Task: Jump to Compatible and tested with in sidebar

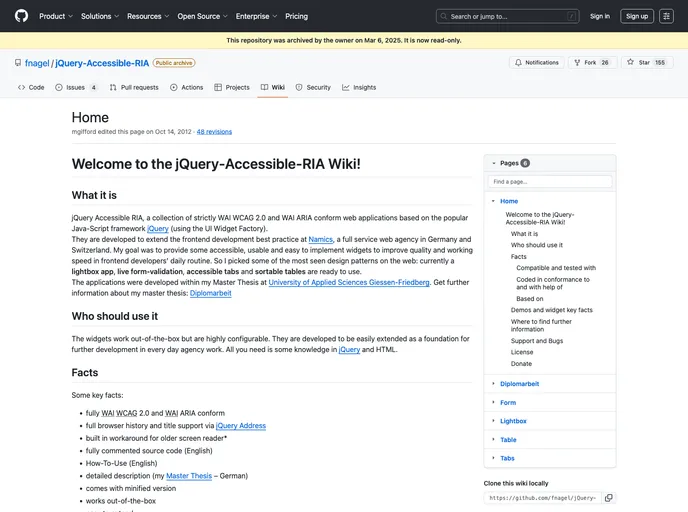Action: pos(556,268)
